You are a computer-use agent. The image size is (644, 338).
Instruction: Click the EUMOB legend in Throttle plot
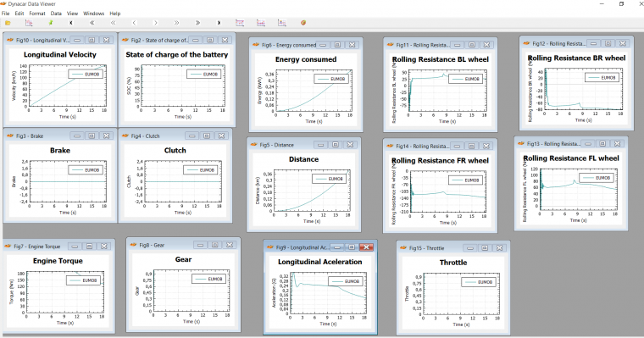point(480,282)
